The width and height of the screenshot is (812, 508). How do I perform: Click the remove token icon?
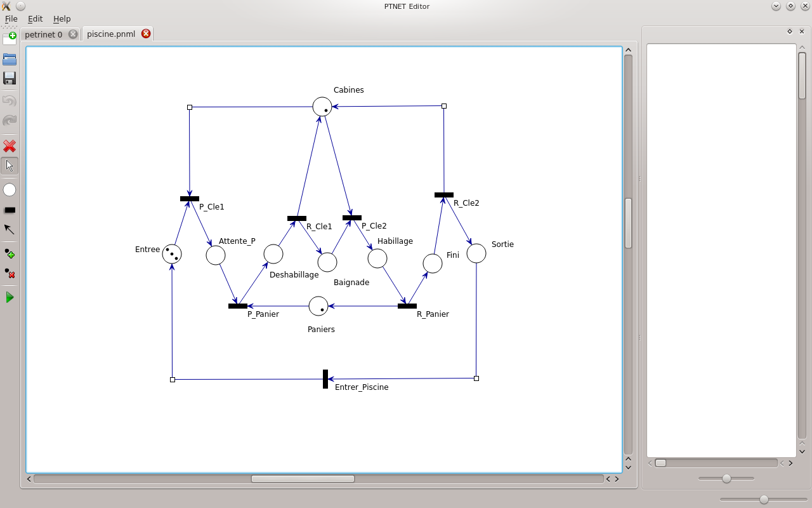10,273
